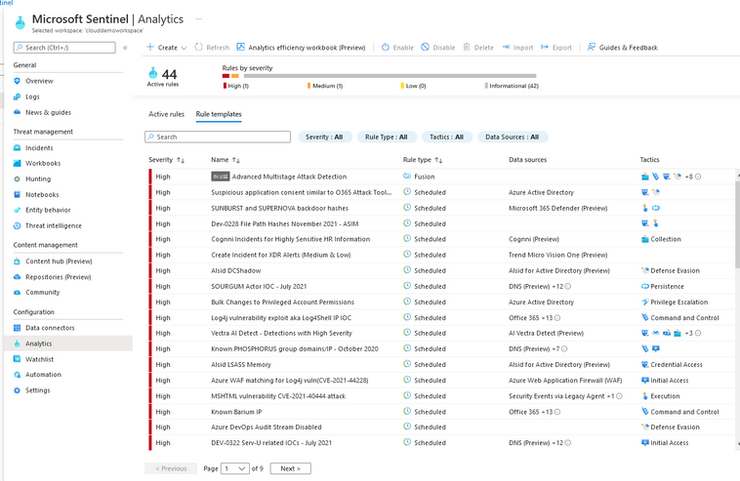740x481 pixels.
Task: Select the Hunting target icon
Action: pos(17,179)
